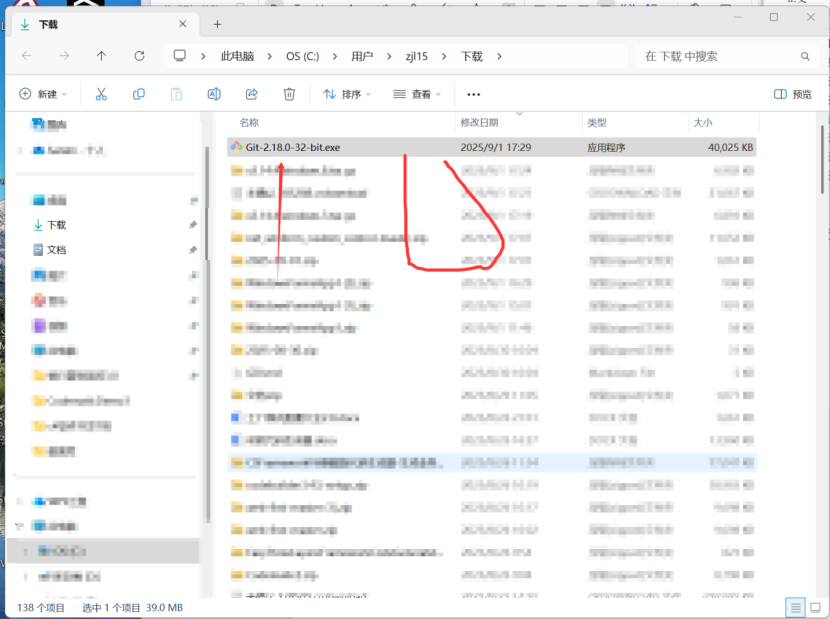Screen dimensions: 830x619
Task: Switch to details view icon in status bar
Action: [x=795, y=607]
